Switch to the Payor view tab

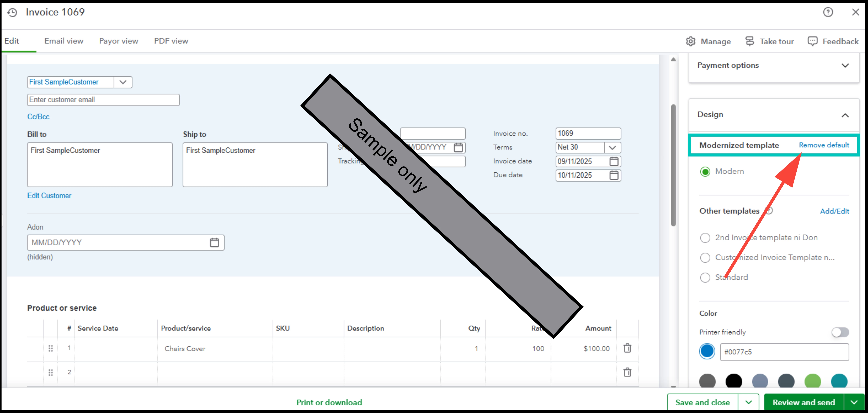(x=119, y=41)
